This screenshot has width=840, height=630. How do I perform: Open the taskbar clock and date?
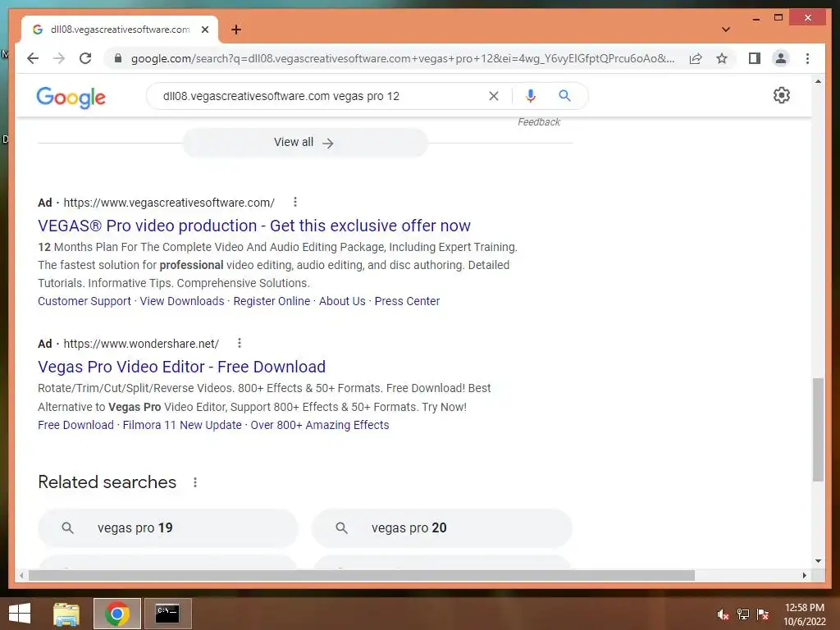pyautogui.click(x=805, y=614)
